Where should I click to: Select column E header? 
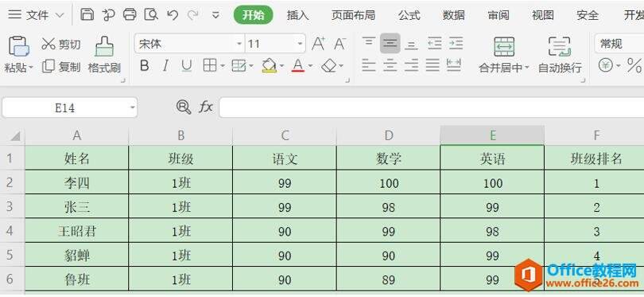point(492,135)
